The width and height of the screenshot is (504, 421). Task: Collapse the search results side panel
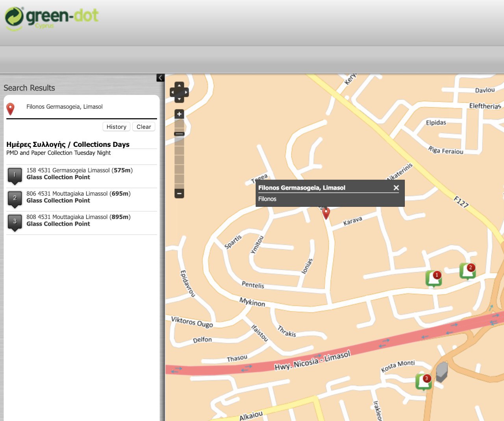[x=160, y=78]
